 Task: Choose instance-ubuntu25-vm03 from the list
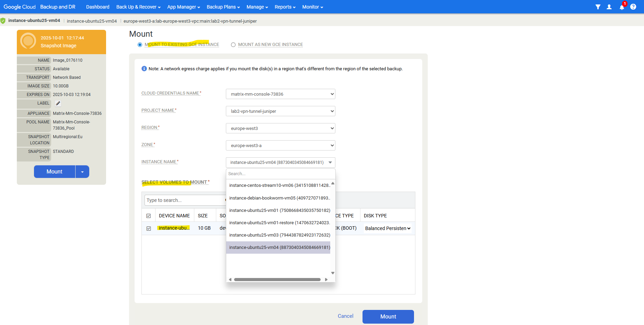coord(279,235)
